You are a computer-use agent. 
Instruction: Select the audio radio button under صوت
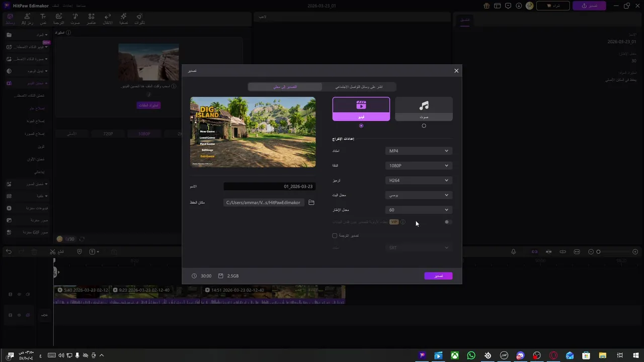click(424, 126)
